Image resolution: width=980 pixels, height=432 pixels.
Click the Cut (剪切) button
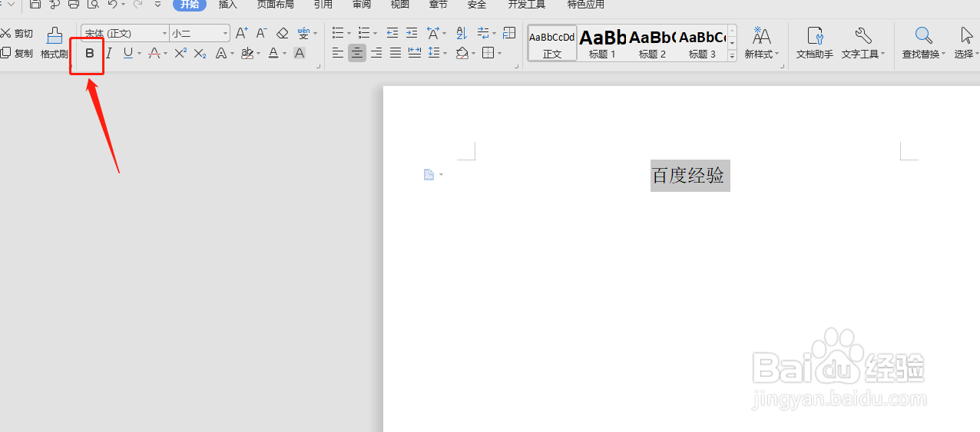(x=17, y=34)
